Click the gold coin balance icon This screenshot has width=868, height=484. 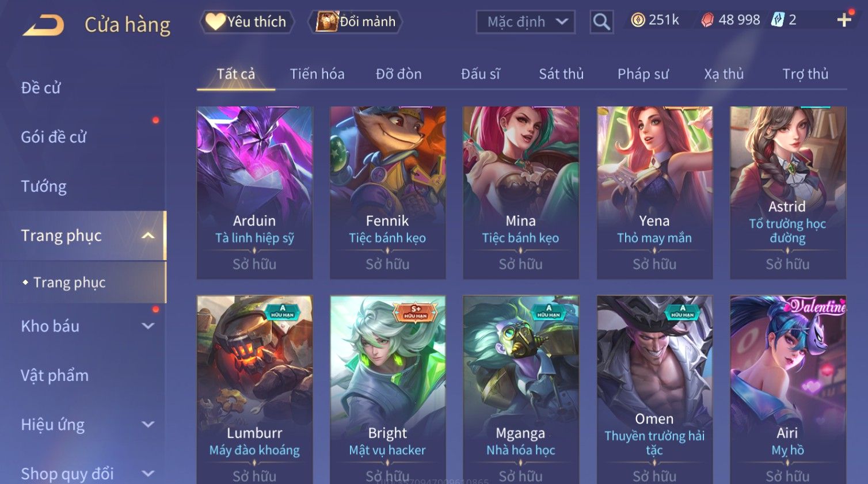click(638, 20)
